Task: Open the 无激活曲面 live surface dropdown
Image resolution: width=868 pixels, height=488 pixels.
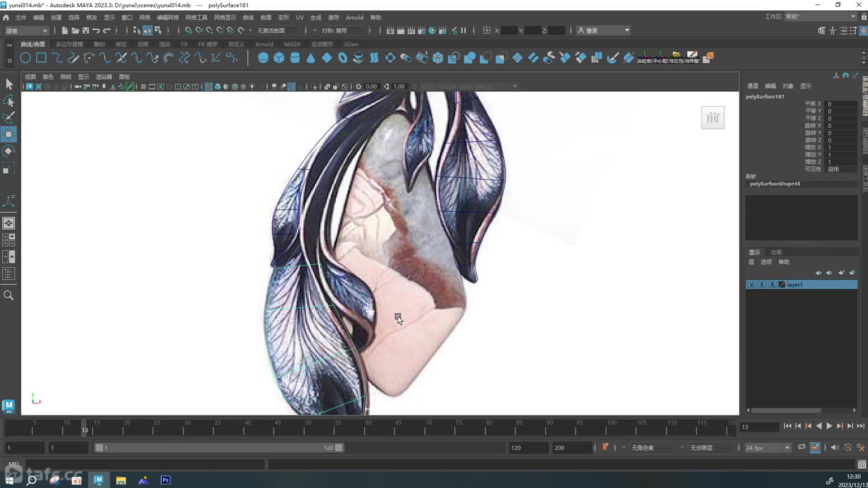Action: [277, 30]
